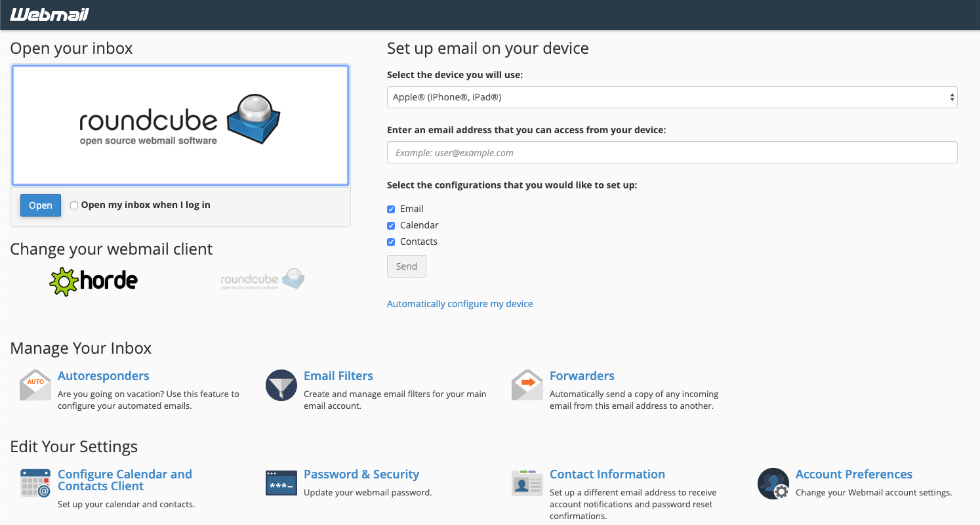Click the Contact Information card icon
This screenshot has width=980, height=525.
(527, 483)
